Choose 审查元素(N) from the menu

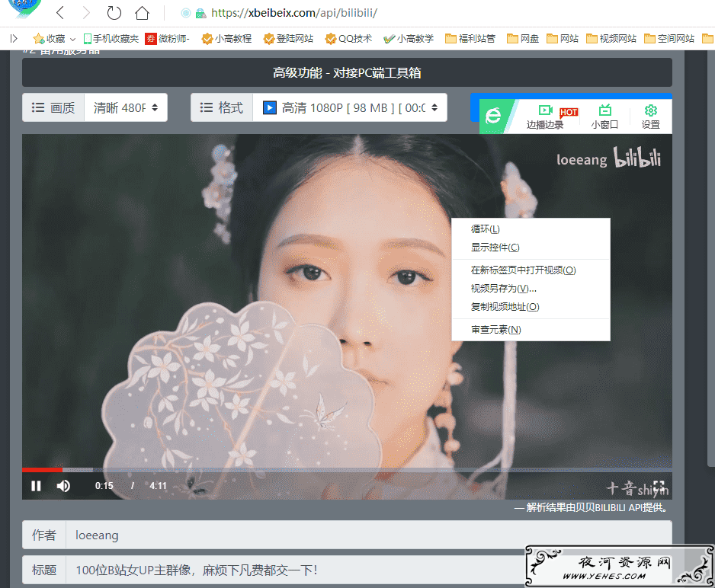pos(531,329)
